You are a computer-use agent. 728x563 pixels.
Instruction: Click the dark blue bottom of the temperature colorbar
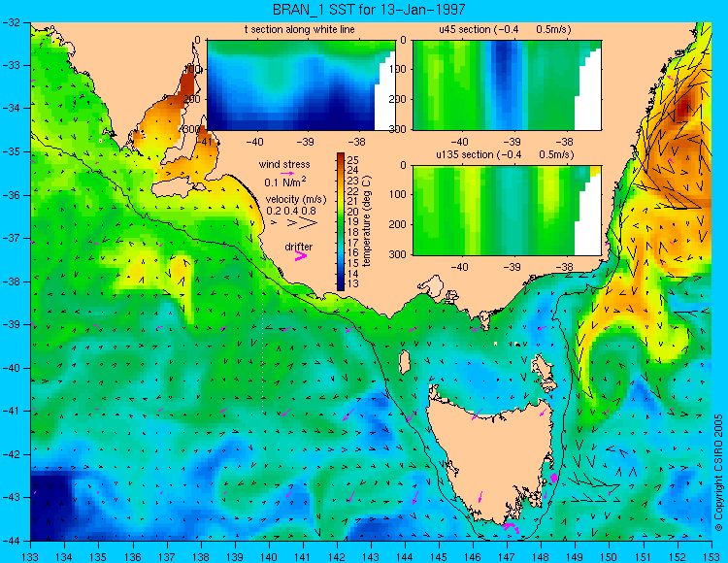click(x=341, y=286)
